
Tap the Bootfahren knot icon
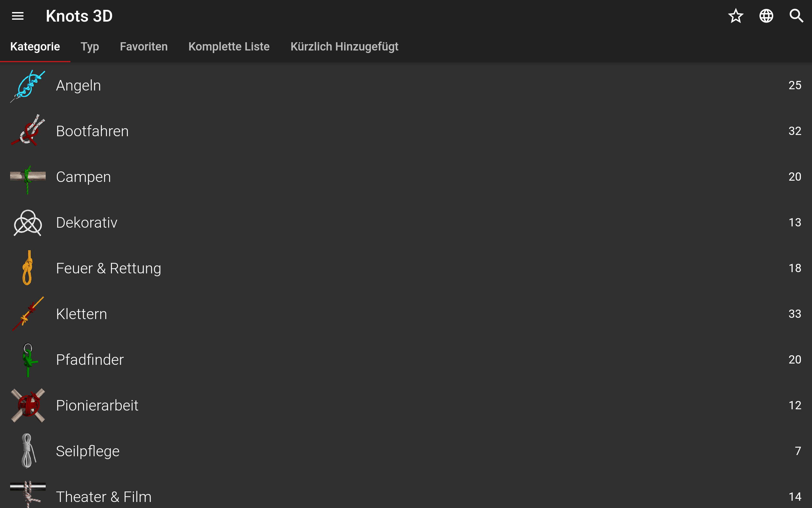[x=28, y=131]
